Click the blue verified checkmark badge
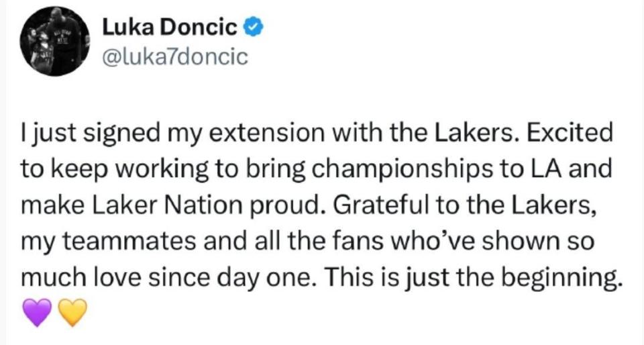This screenshot has width=644, height=345. point(254,28)
